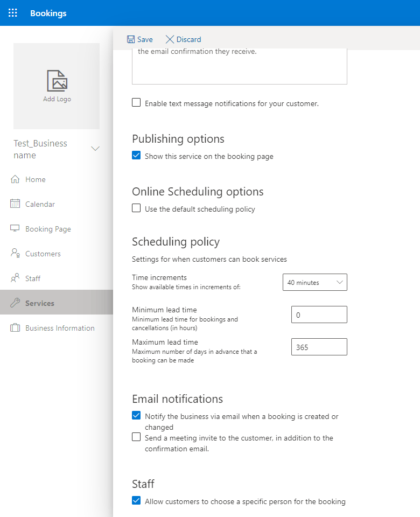
Task: Click the Discard X icon
Action: [x=170, y=39]
